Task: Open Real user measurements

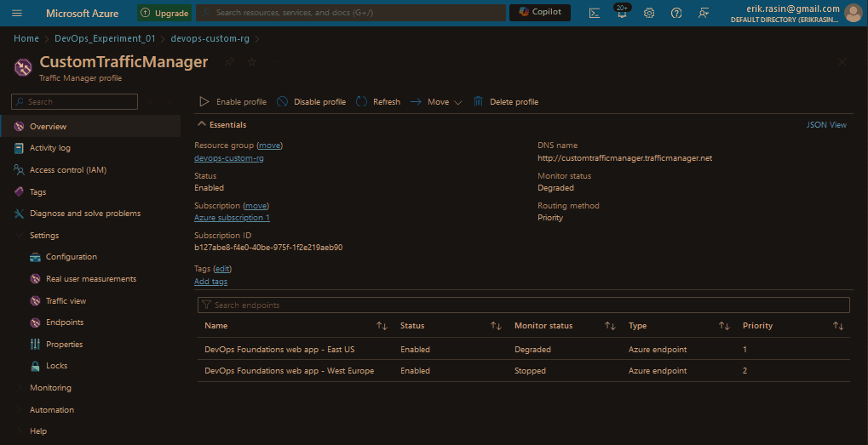Action: 91,279
